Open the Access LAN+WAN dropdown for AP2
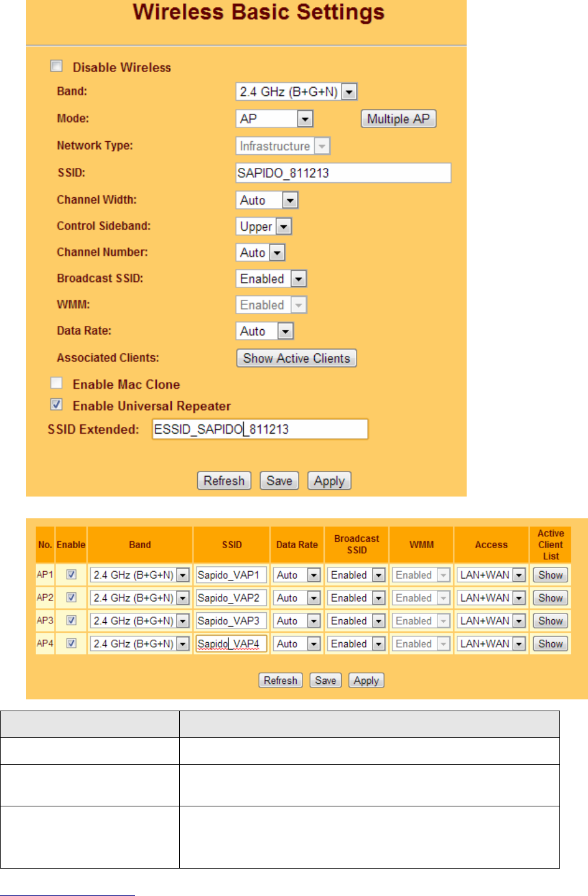The width and height of the screenshot is (588, 896). tap(492, 598)
